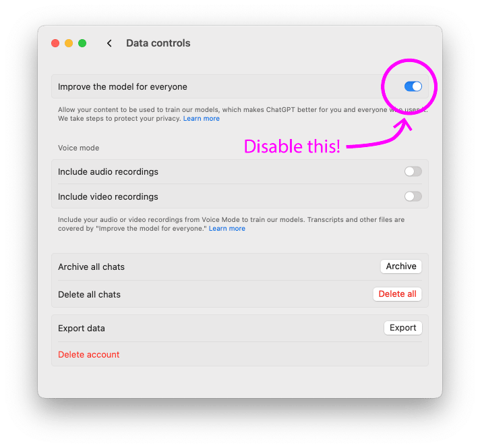Click the Include video recordings row text
The width and height of the screenshot is (480, 448).
point(108,197)
